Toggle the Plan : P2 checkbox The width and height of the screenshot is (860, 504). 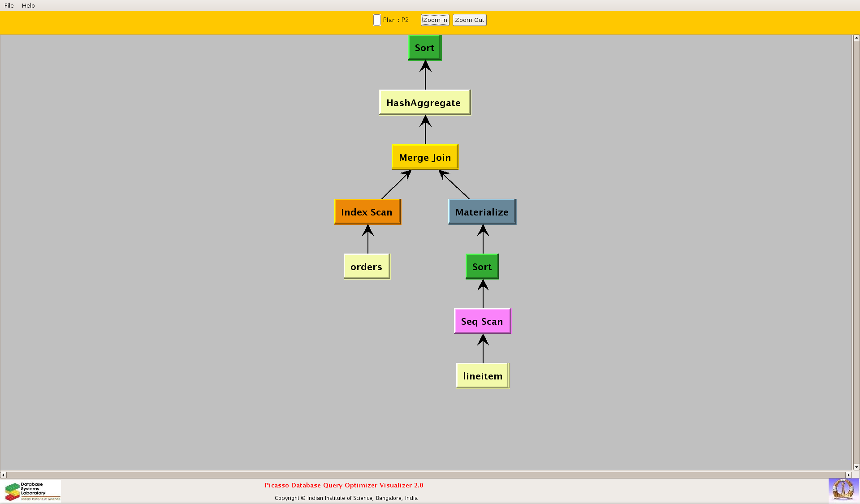point(377,20)
